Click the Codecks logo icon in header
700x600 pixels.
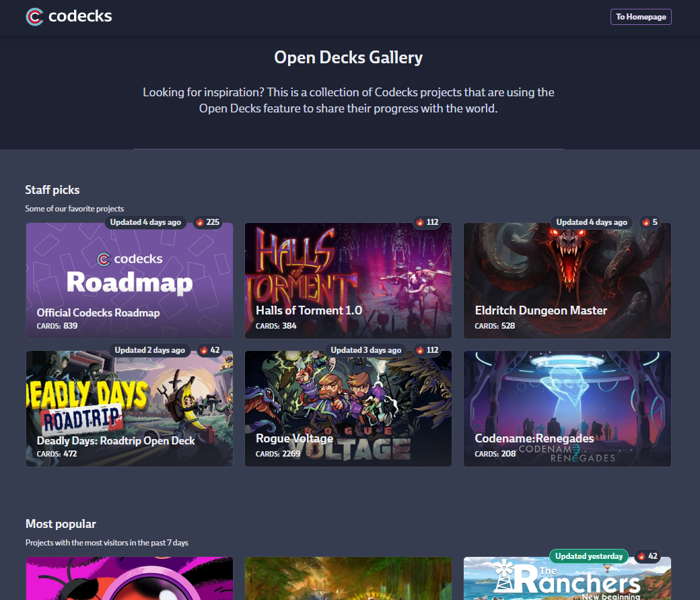point(34,17)
